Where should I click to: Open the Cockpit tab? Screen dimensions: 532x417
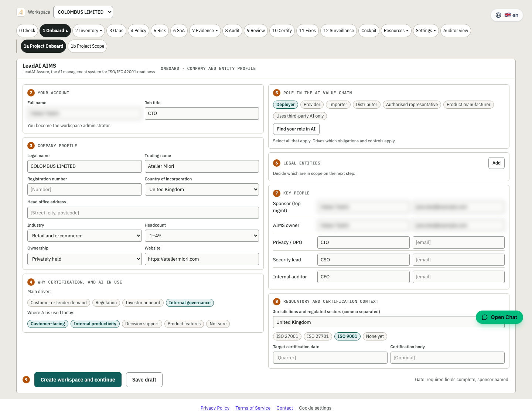[369, 31]
